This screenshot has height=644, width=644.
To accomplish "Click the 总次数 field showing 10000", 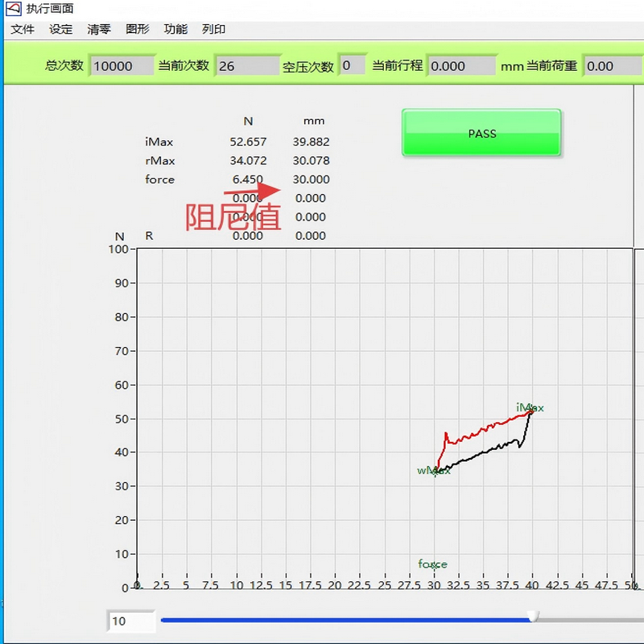I will [121, 66].
